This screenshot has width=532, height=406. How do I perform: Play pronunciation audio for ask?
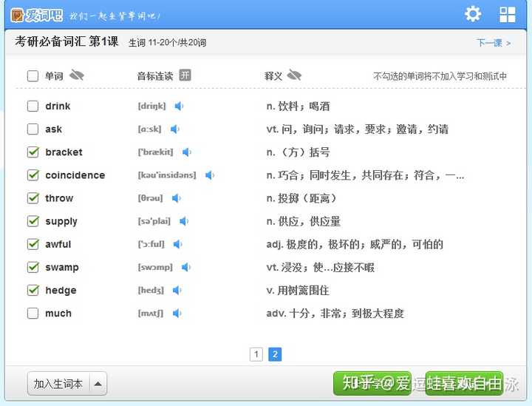click(x=174, y=129)
